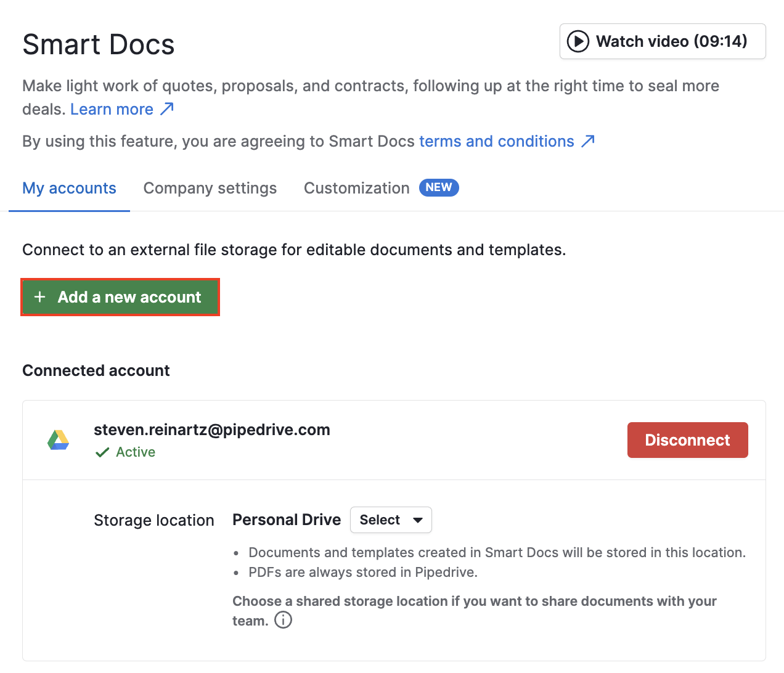Click the play icon in Watch video

578,41
